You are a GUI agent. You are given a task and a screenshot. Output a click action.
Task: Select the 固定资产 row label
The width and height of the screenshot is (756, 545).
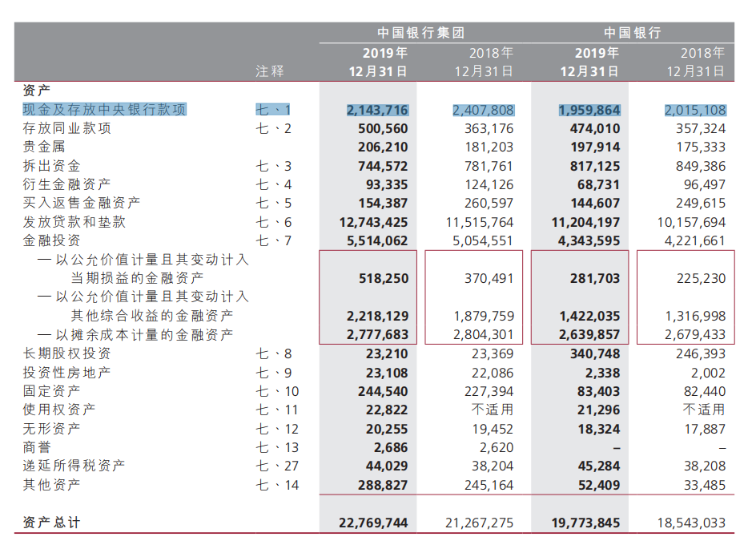point(51,391)
